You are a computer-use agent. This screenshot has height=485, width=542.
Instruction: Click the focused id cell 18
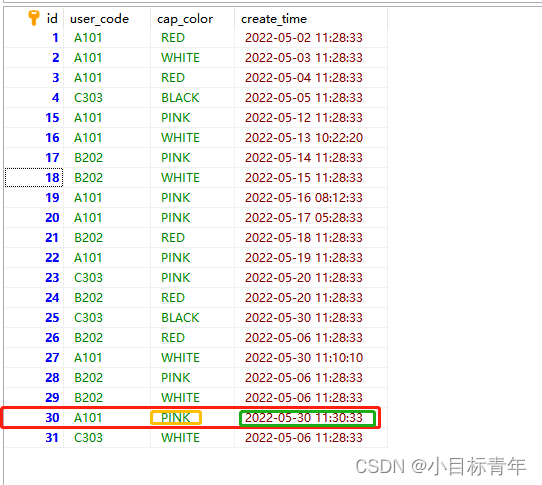point(34,178)
